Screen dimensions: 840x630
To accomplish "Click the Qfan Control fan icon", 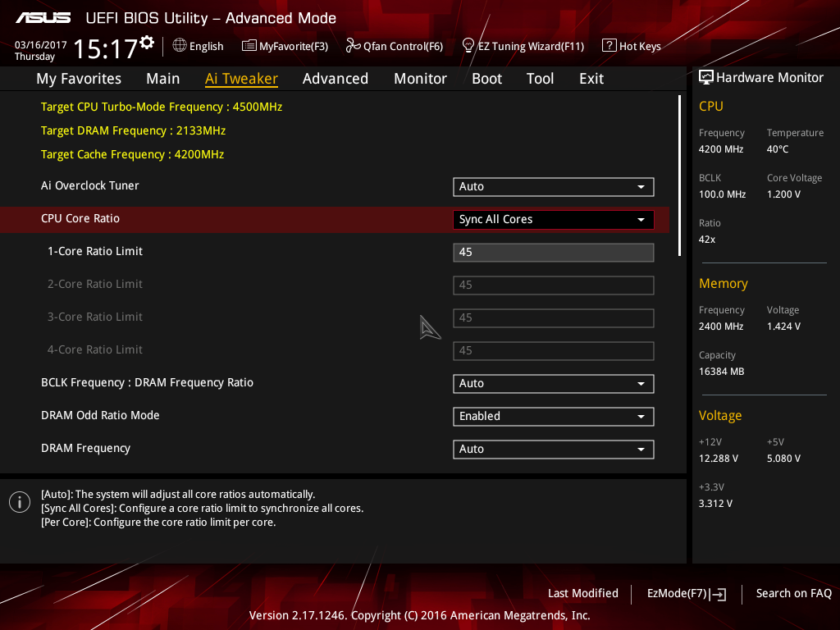I will (353, 46).
